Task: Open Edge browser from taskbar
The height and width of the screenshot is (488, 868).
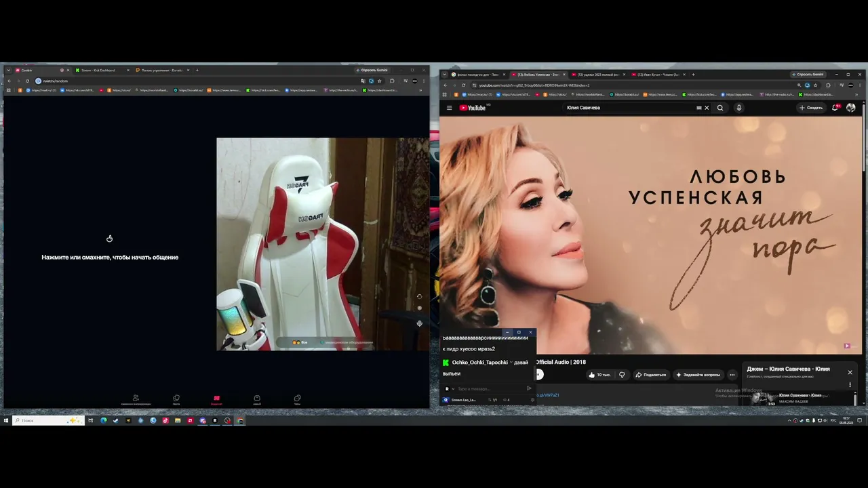Action: (x=104, y=420)
